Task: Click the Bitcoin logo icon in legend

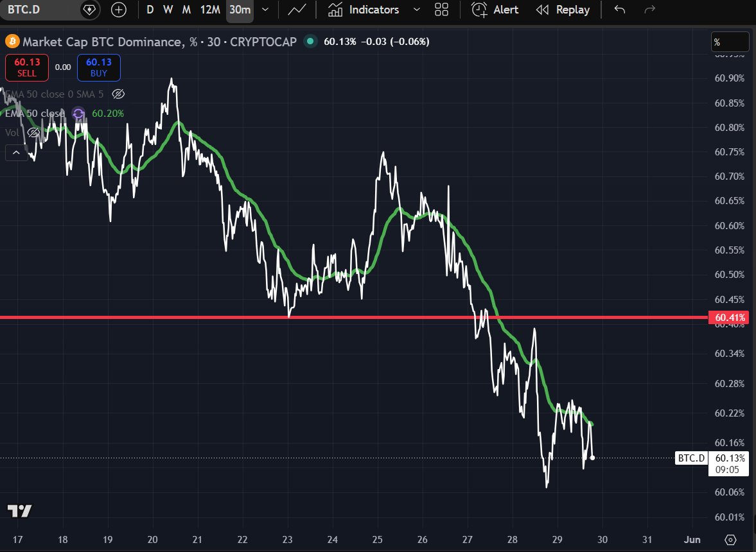Action: (x=12, y=42)
